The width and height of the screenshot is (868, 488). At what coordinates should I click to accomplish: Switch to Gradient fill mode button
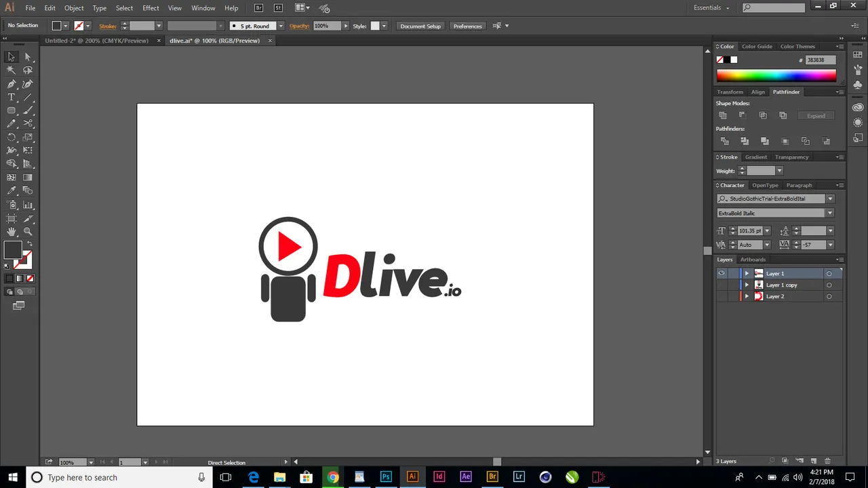pyautogui.click(x=20, y=279)
